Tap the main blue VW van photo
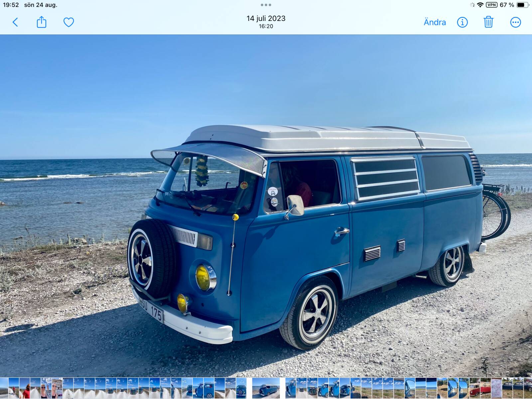 point(266,205)
